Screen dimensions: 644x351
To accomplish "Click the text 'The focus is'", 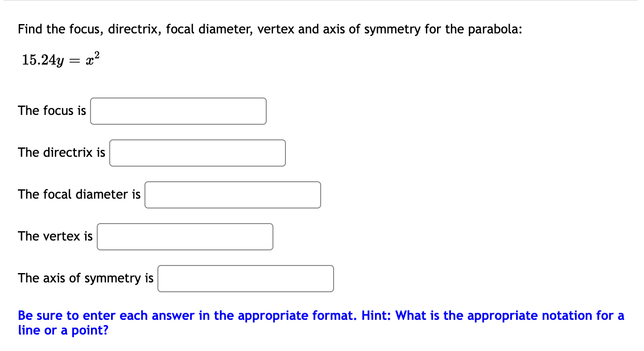I will coord(52,111).
